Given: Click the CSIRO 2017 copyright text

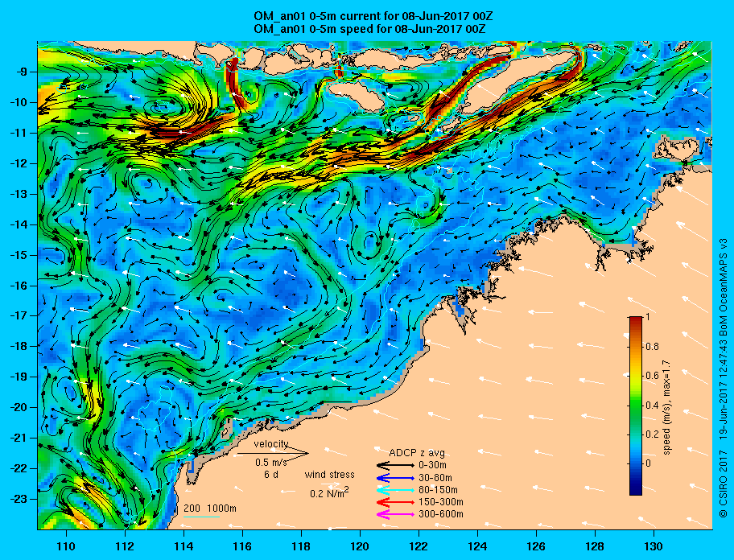Looking at the screenshot, I should pos(724,492).
